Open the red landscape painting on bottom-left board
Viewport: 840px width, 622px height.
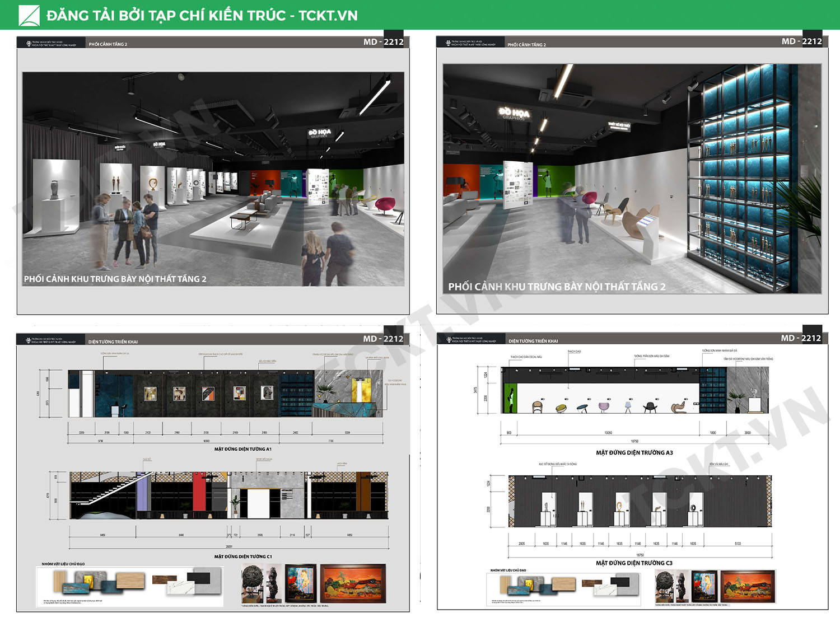click(353, 583)
